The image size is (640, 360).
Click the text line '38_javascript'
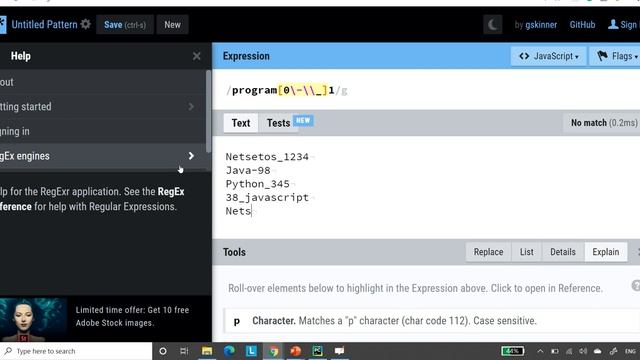point(267,198)
